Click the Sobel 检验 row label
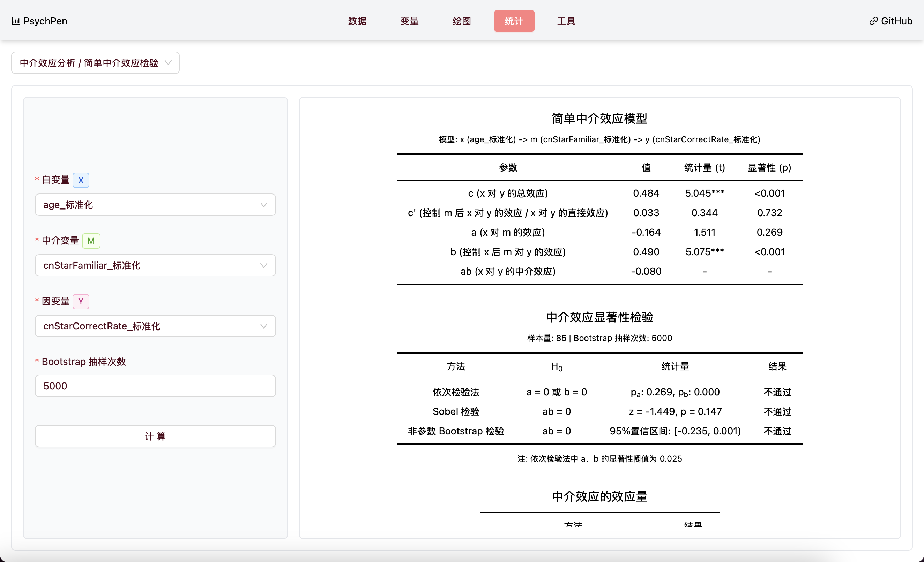This screenshot has height=562, width=924. point(456,411)
